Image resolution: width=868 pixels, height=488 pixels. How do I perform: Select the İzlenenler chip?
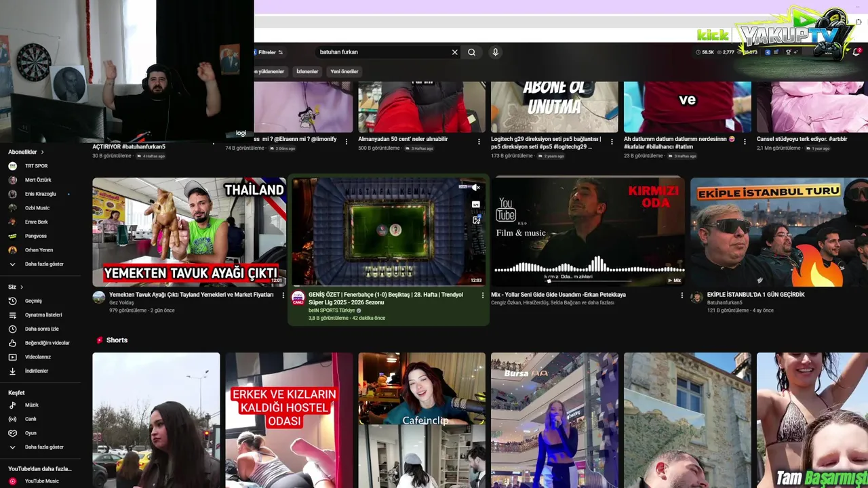point(307,71)
